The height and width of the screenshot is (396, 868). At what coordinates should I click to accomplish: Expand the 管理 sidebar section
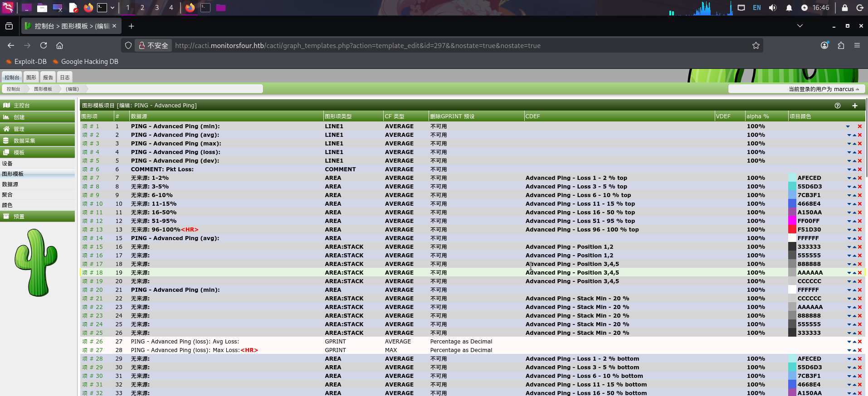click(x=38, y=129)
